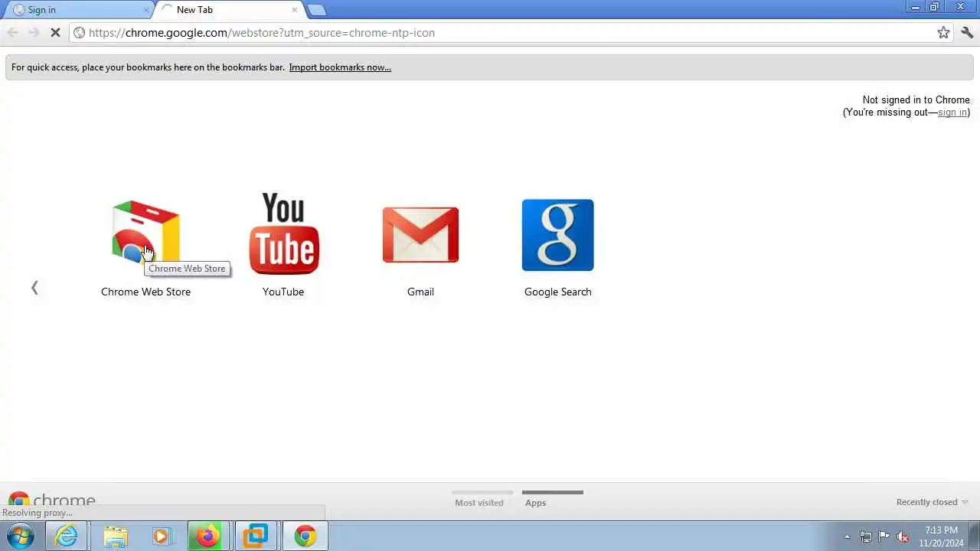Show hidden tray icons arrow
Screen dimensions: 980x551
[847, 536]
